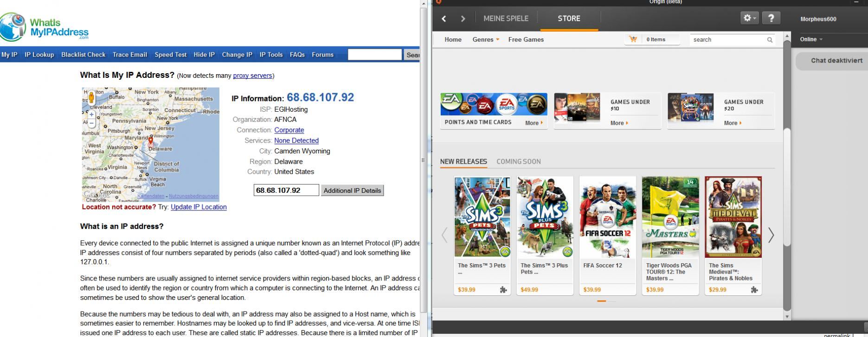868x337 pixels.
Task: Click Hide IP in the nav bar
Action: click(x=204, y=55)
